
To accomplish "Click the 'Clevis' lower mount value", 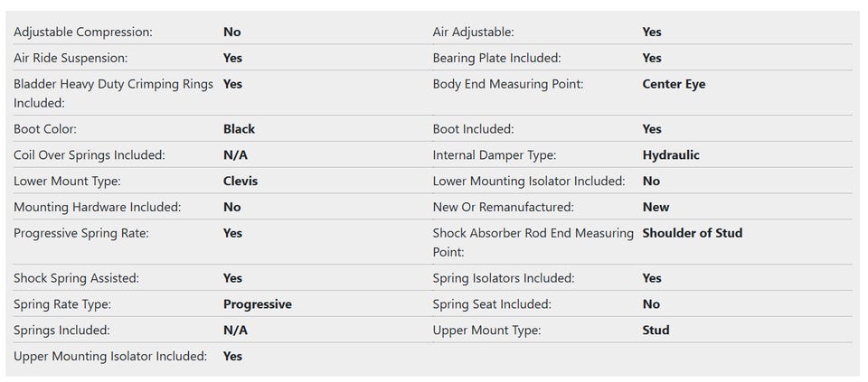I will [x=241, y=181].
